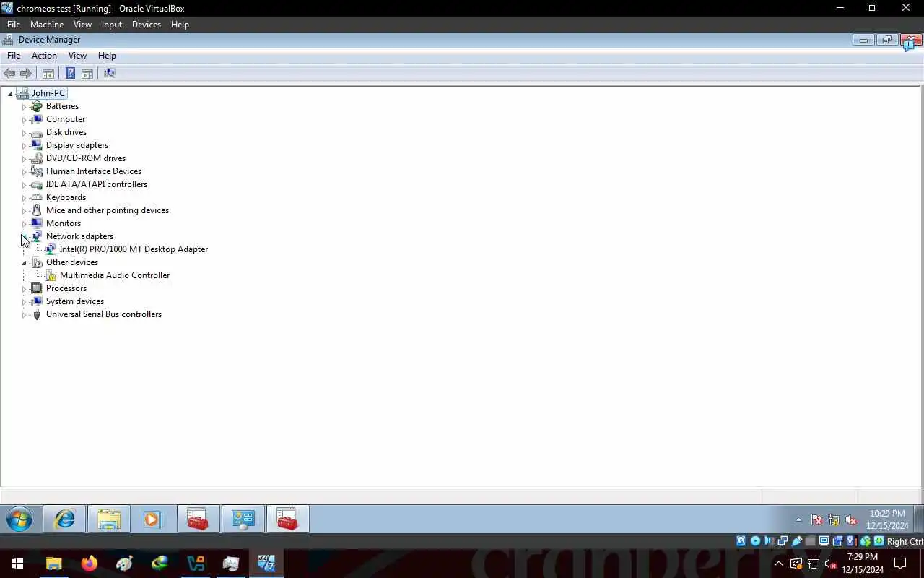Click the Back arrow in Device Manager toolbar
Screen dimensions: 924x578
pyautogui.click(x=9, y=73)
